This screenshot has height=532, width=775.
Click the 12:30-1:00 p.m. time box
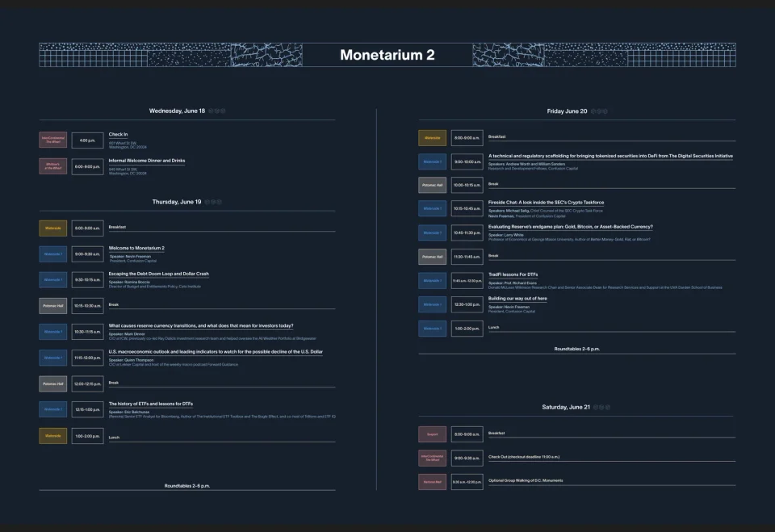tap(467, 304)
